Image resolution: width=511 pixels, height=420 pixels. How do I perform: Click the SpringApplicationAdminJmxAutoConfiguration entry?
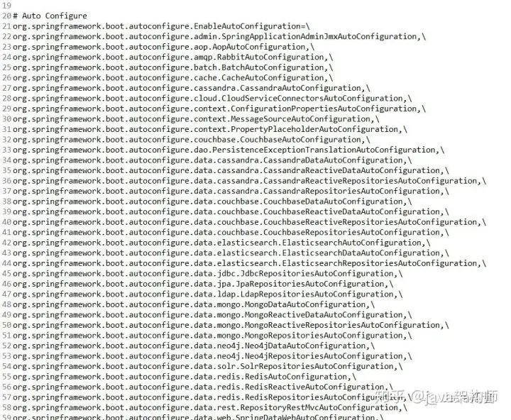coord(319,36)
